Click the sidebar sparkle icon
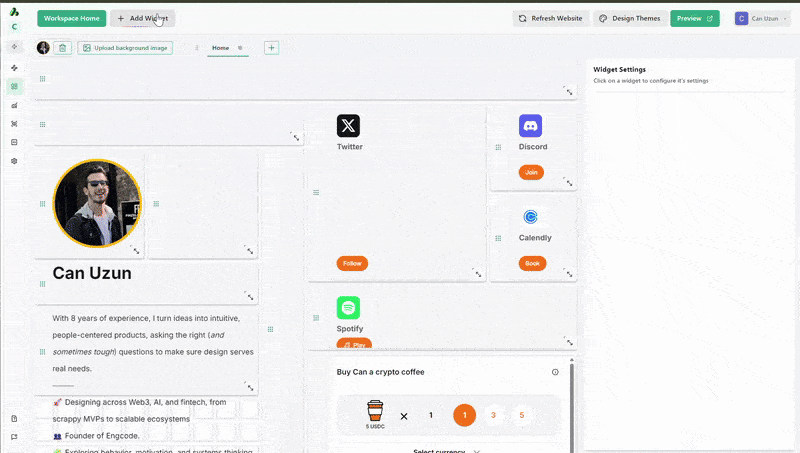This screenshot has height=453, width=800. pyautogui.click(x=14, y=67)
